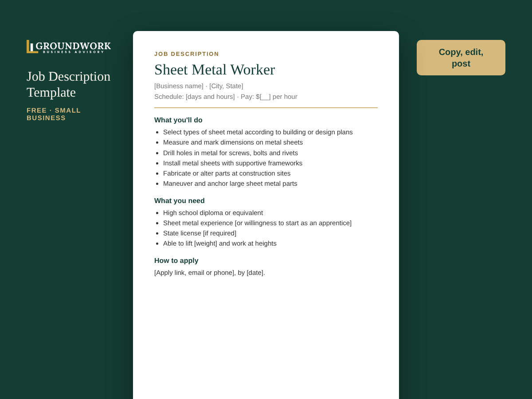Image resolution: width=532 pixels, height=399 pixels.
Task: Click the "FREE · SMALL BUSINESS" label
Action: (x=54, y=114)
